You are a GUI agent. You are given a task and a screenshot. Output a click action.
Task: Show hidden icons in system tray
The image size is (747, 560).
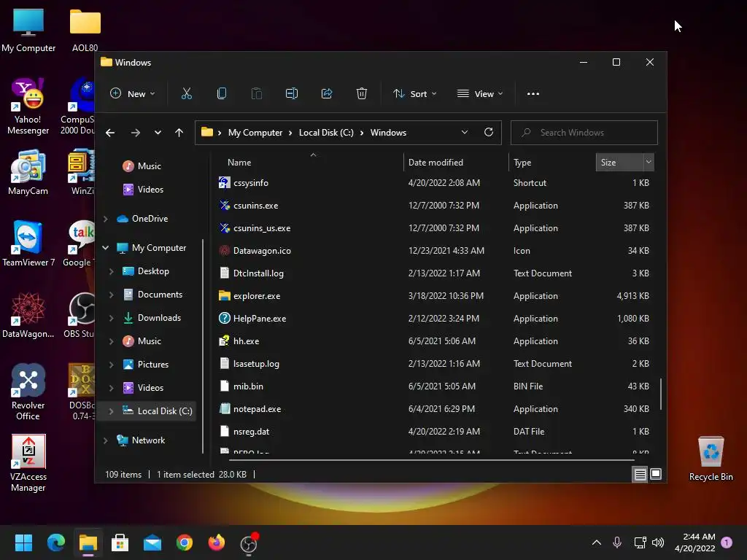597,542
